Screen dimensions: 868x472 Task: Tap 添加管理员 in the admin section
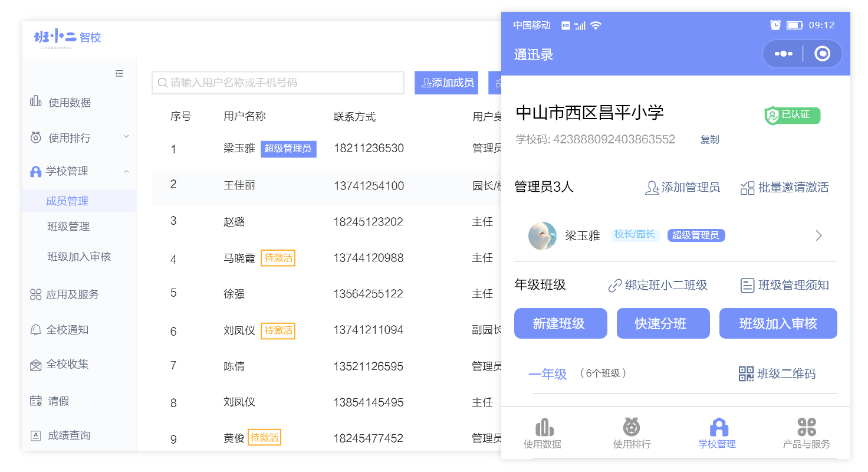(x=682, y=188)
